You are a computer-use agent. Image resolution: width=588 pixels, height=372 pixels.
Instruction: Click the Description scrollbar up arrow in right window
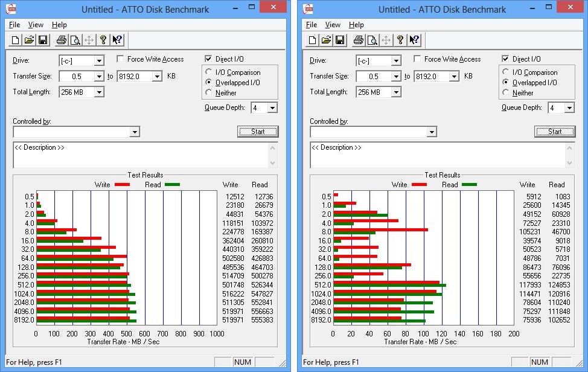[x=570, y=148]
